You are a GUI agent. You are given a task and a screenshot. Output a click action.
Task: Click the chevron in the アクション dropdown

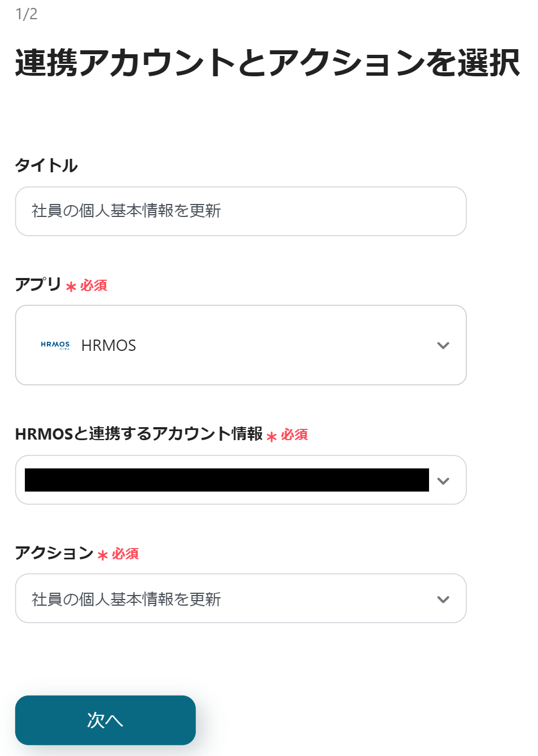[x=443, y=599]
